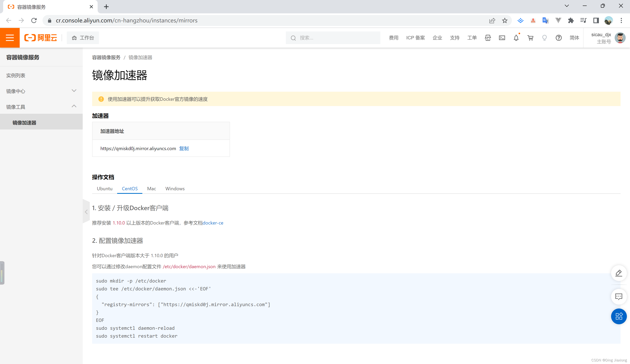Click the floating edit pencil button

pyautogui.click(x=619, y=273)
